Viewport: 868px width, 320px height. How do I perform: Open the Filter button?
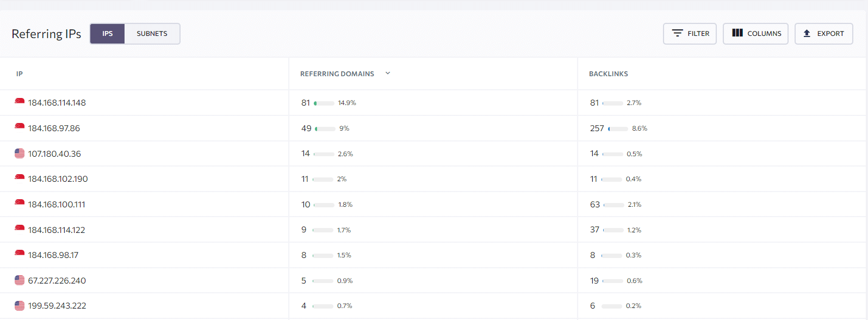point(690,34)
